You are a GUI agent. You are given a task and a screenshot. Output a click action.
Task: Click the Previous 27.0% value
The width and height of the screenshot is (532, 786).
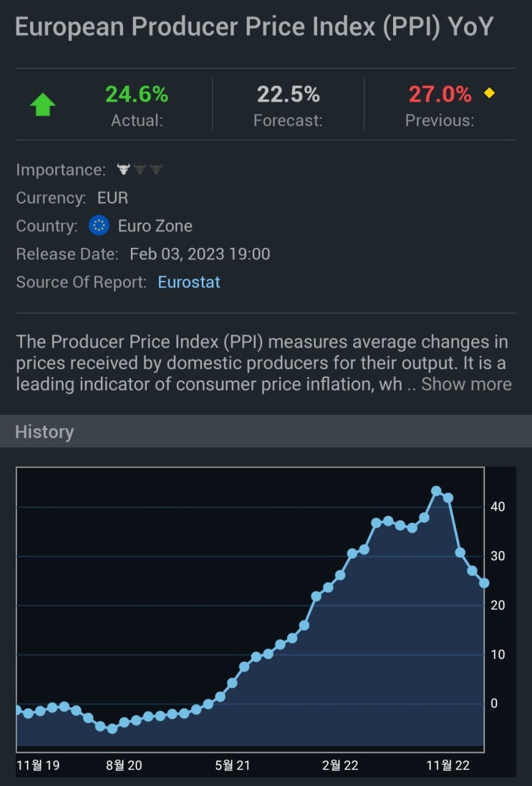pyautogui.click(x=440, y=94)
